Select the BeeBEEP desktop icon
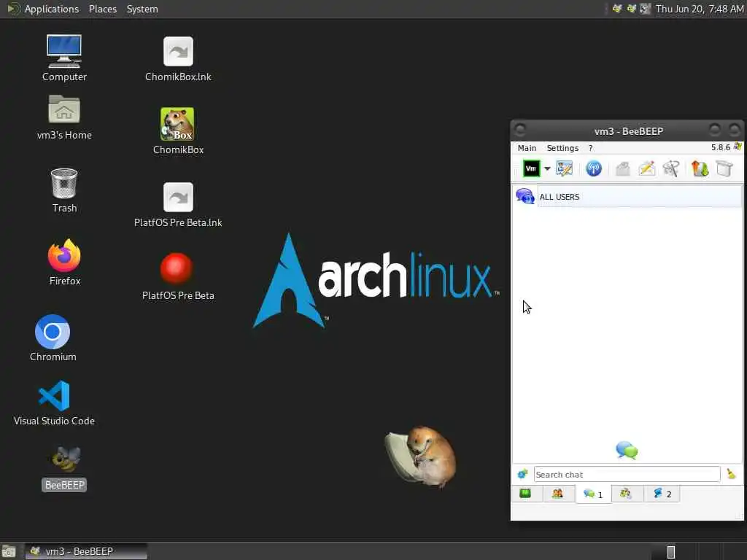 (x=64, y=468)
